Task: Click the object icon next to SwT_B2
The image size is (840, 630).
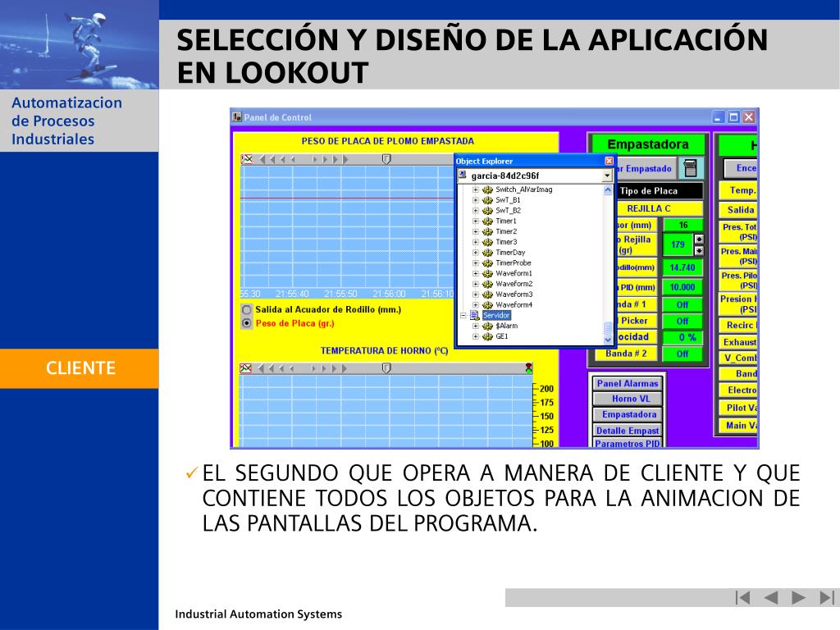Action: (487, 211)
